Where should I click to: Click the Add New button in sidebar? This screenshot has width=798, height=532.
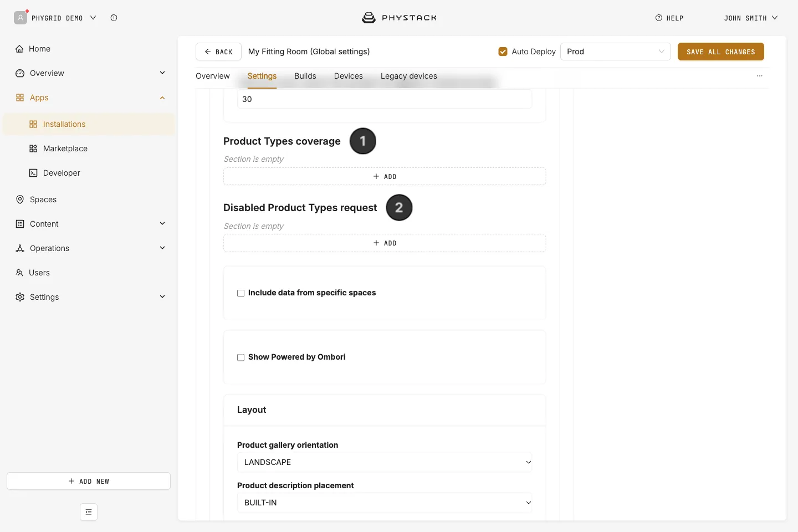[89, 481]
